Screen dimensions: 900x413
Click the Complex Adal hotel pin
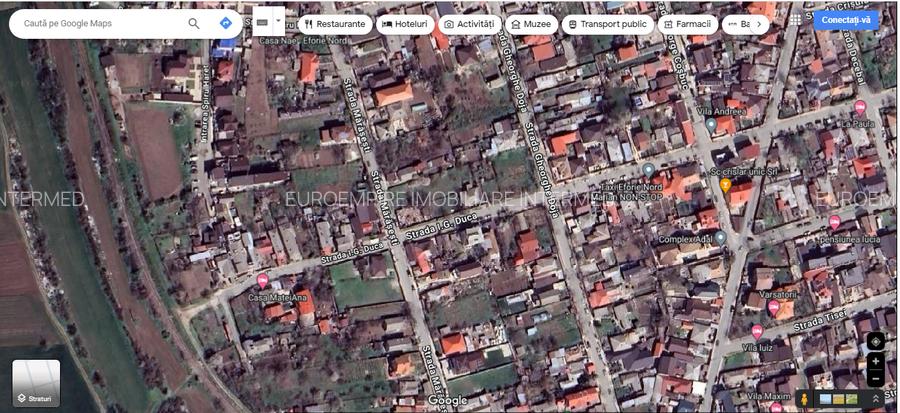721,240
